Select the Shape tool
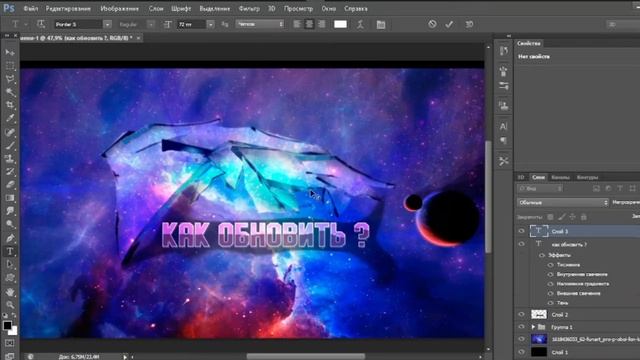 pyautogui.click(x=10, y=278)
